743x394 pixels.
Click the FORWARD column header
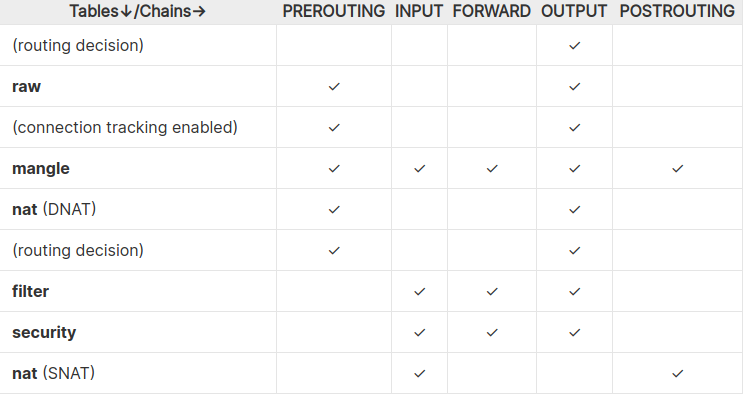pyautogui.click(x=491, y=11)
